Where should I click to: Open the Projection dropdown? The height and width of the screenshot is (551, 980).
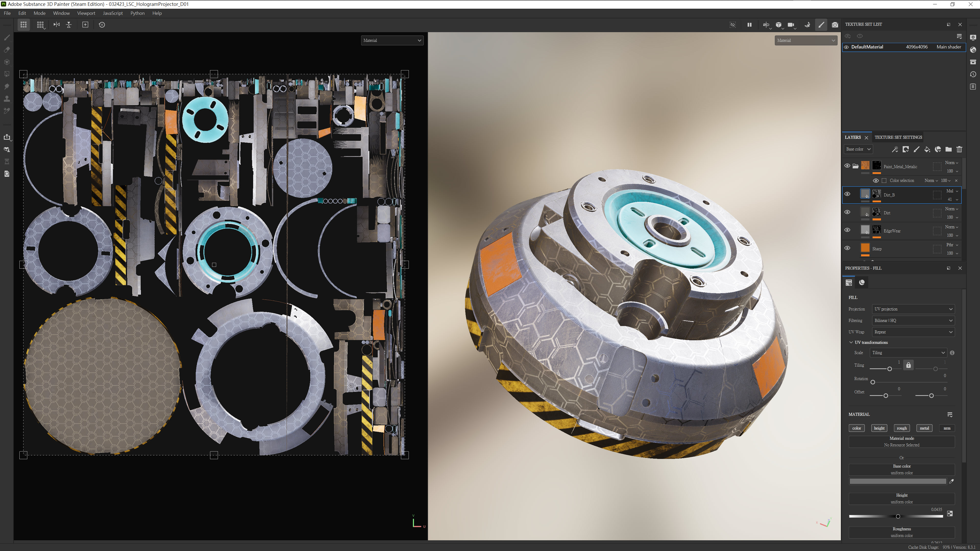[x=913, y=309]
